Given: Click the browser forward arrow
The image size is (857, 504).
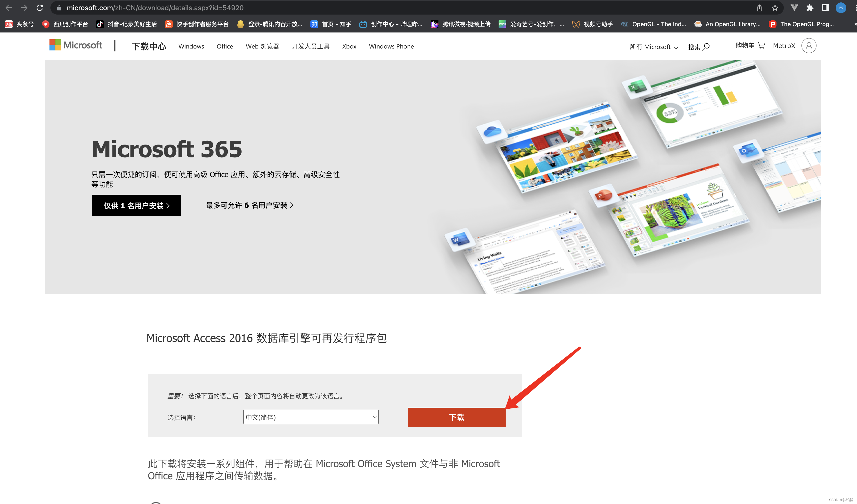Looking at the screenshot, I should (24, 8).
